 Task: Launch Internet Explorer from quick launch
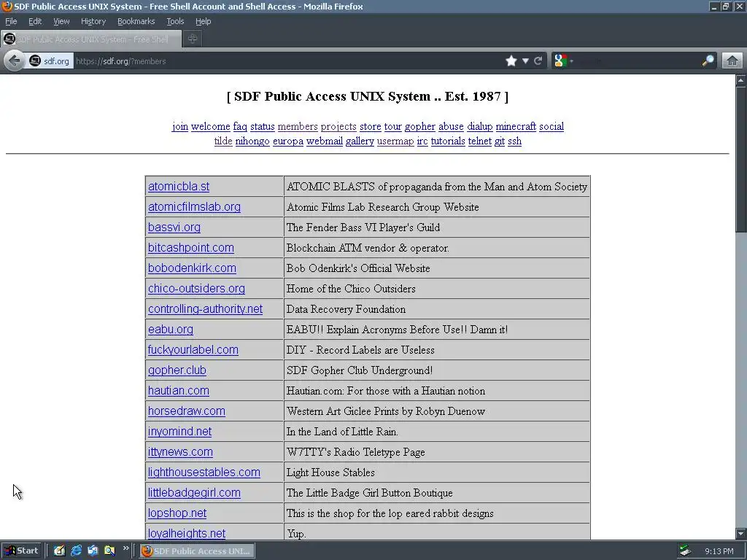click(x=76, y=551)
